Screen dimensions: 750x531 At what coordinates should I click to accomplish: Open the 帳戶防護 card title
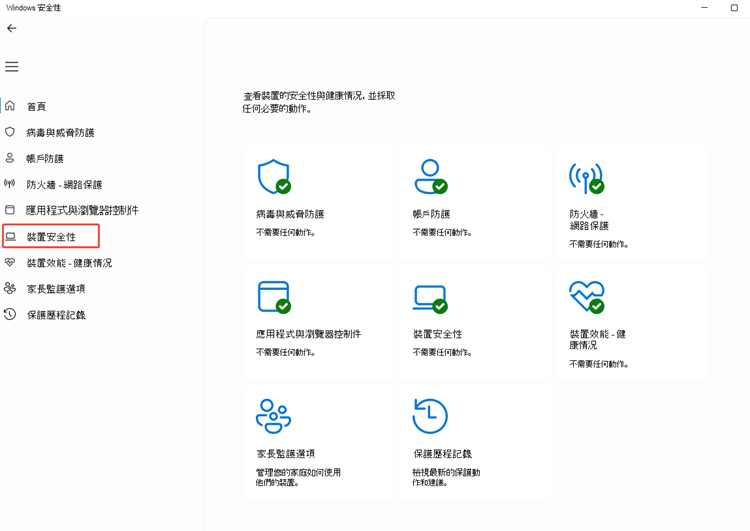[431, 214]
